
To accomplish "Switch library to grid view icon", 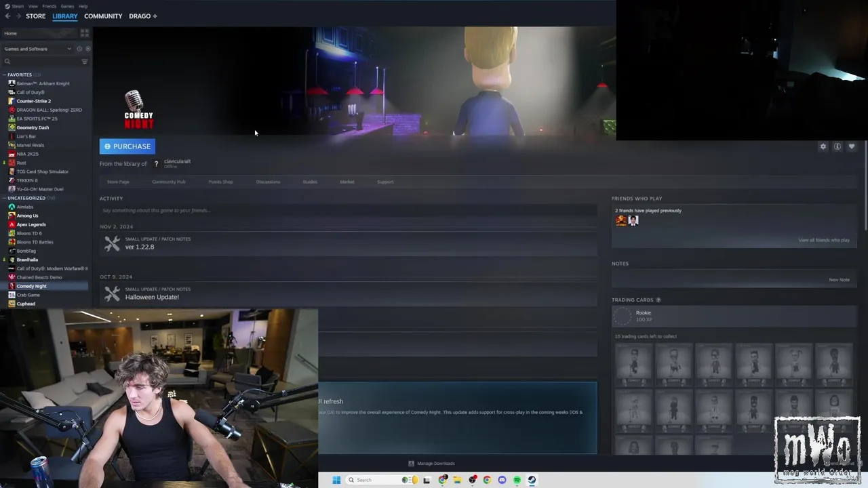I will click(x=85, y=33).
